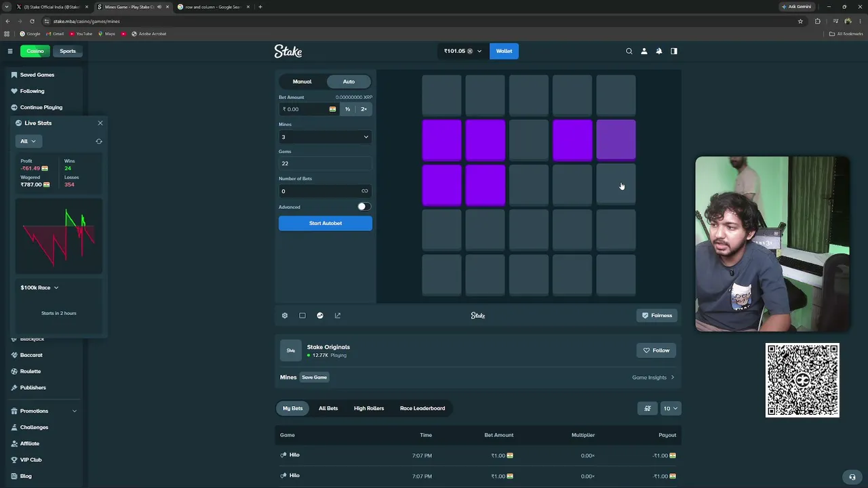Open the Chrome tab search dropdown
This screenshot has height=488, width=868.
7,7
